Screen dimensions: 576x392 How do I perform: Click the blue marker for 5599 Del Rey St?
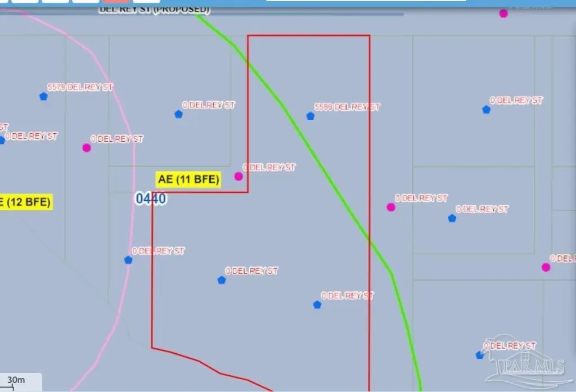tap(310, 116)
